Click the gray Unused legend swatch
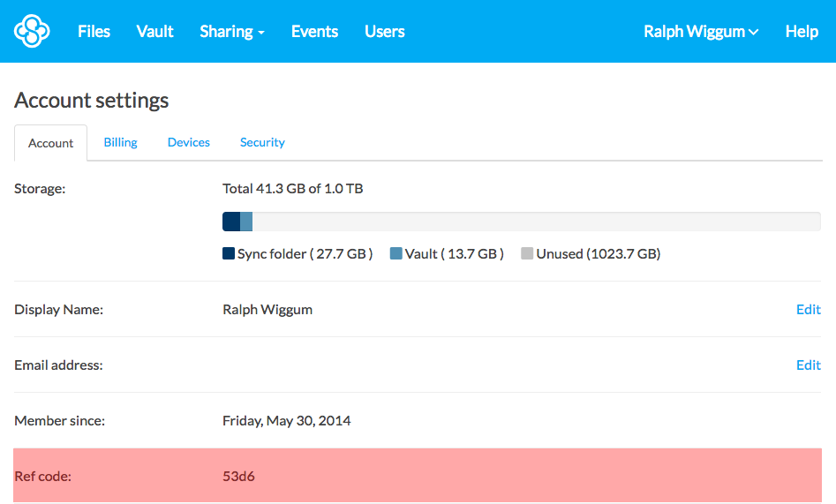This screenshot has width=836, height=504. point(527,254)
